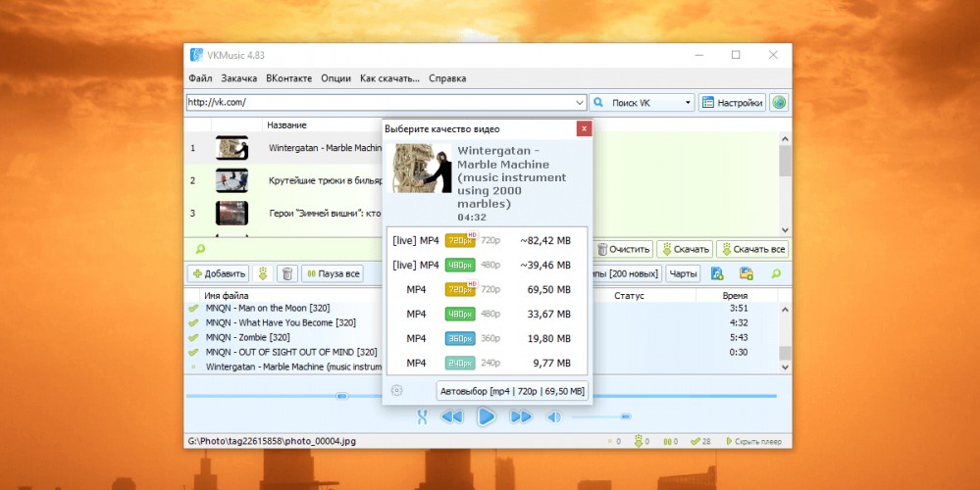Click the Wintergatan preview image in the dialog

click(420, 169)
